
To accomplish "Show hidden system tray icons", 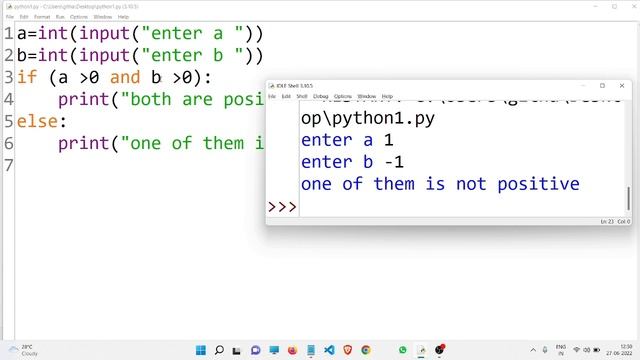I will tap(533, 350).
